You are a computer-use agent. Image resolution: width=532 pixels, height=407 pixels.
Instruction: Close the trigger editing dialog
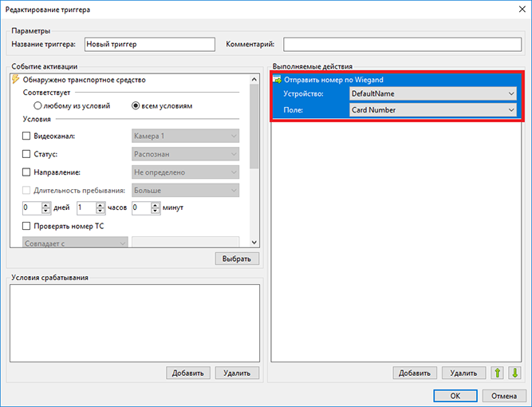pos(522,9)
